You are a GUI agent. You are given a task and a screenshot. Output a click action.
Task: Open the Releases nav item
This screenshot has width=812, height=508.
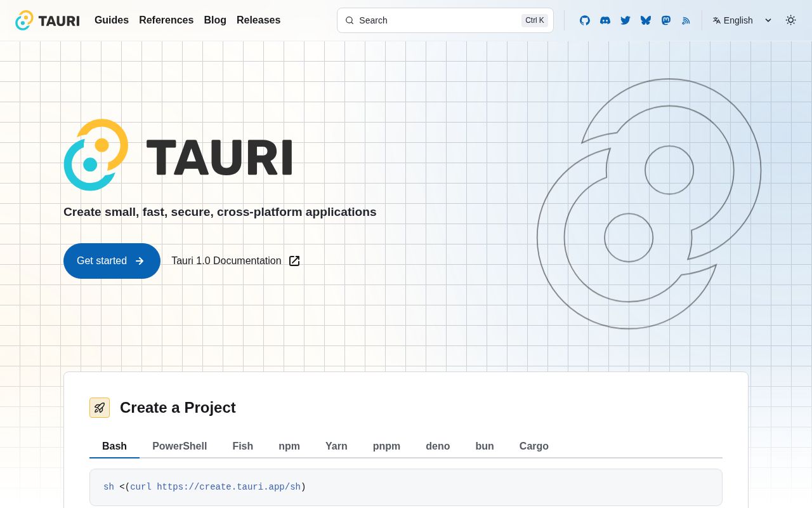(258, 20)
